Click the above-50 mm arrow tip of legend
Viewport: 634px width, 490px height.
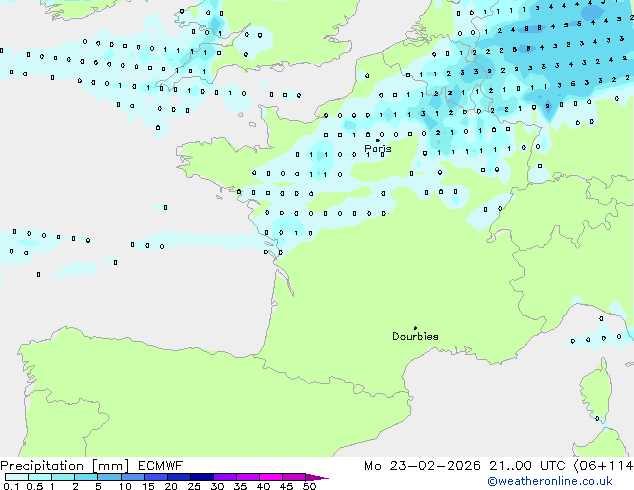317,477
